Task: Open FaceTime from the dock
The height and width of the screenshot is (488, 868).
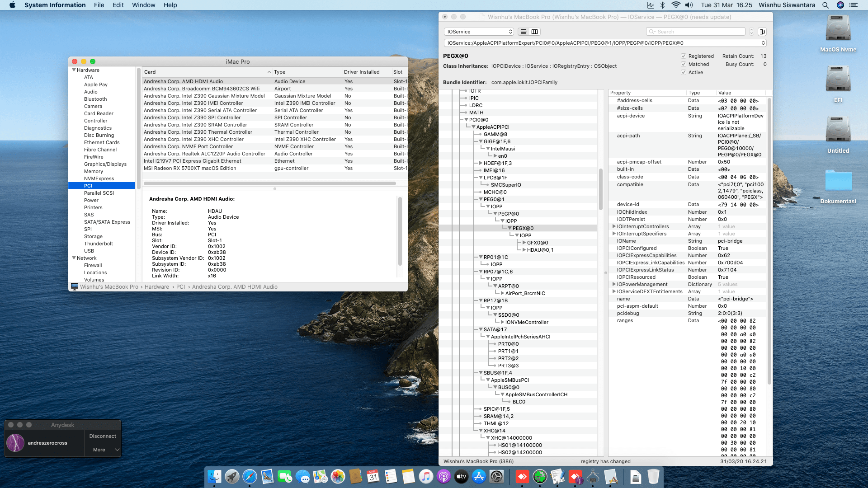Action: pyautogui.click(x=285, y=476)
